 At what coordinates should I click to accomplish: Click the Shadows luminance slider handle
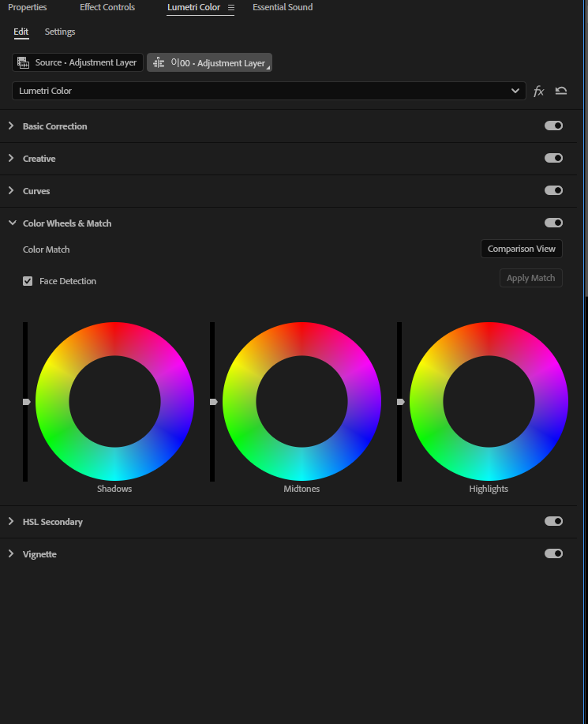[27, 402]
